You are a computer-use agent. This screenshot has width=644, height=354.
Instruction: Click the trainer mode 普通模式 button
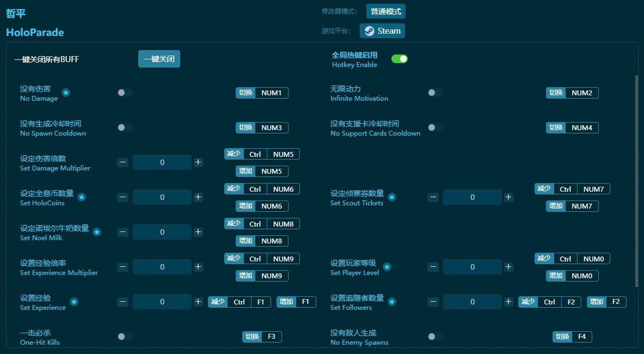(x=385, y=11)
